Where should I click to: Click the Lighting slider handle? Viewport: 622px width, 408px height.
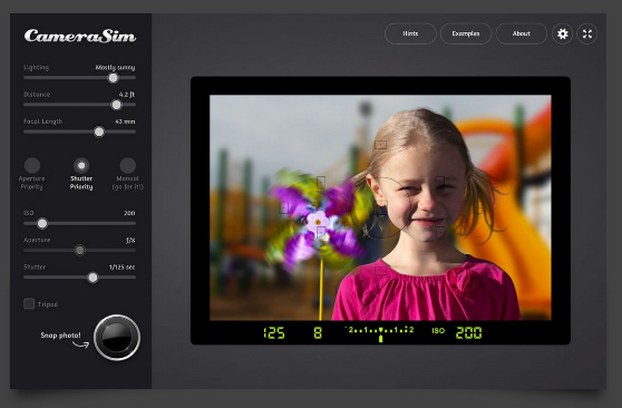tap(113, 77)
